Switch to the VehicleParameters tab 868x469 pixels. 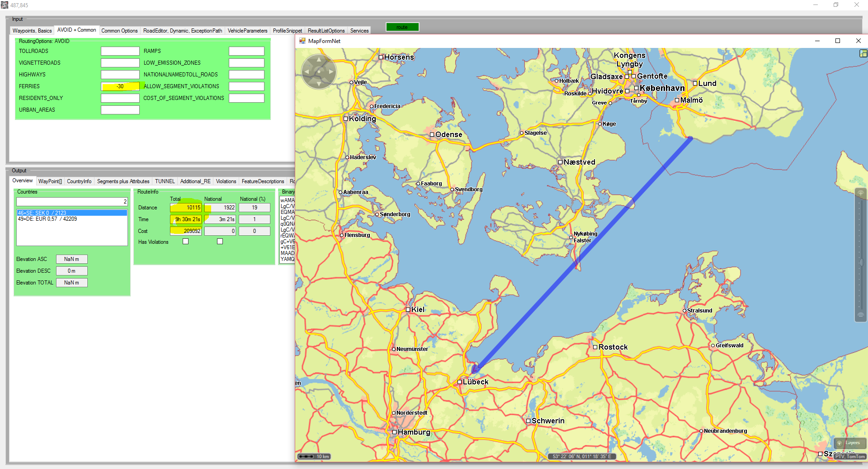(247, 31)
